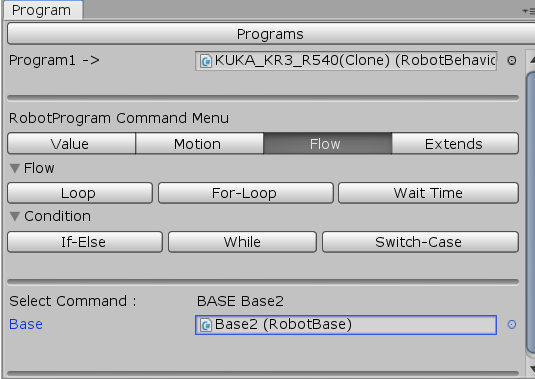The height and width of the screenshot is (379, 535).
Task: Switch to the Motion command tab
Action: 199,144
